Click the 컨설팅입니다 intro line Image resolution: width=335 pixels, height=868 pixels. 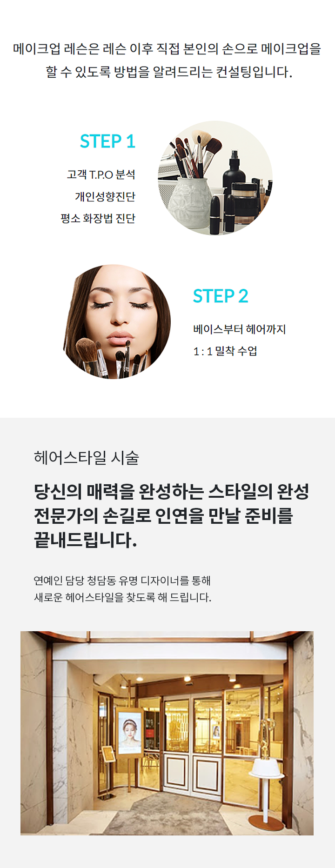point(169,72)
